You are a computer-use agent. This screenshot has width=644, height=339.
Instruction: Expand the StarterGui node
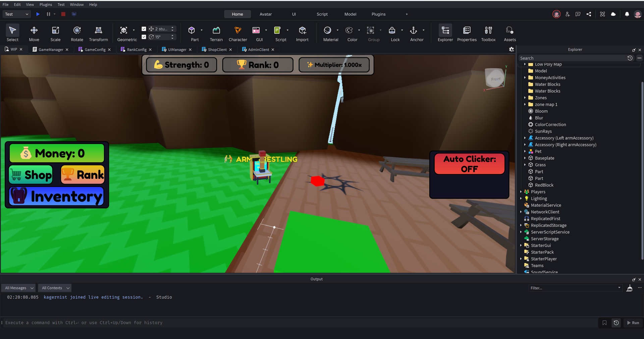[521, 246]
